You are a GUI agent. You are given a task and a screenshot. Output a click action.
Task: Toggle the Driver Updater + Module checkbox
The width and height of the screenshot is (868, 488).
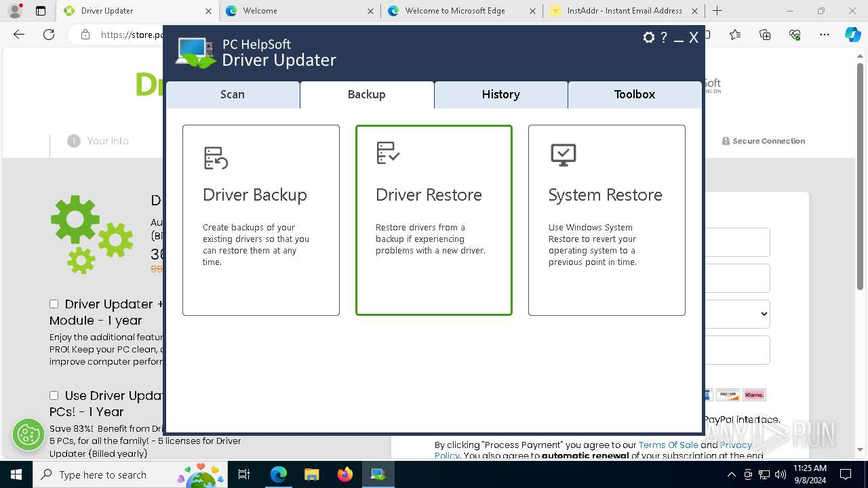[x=54, y=304]
